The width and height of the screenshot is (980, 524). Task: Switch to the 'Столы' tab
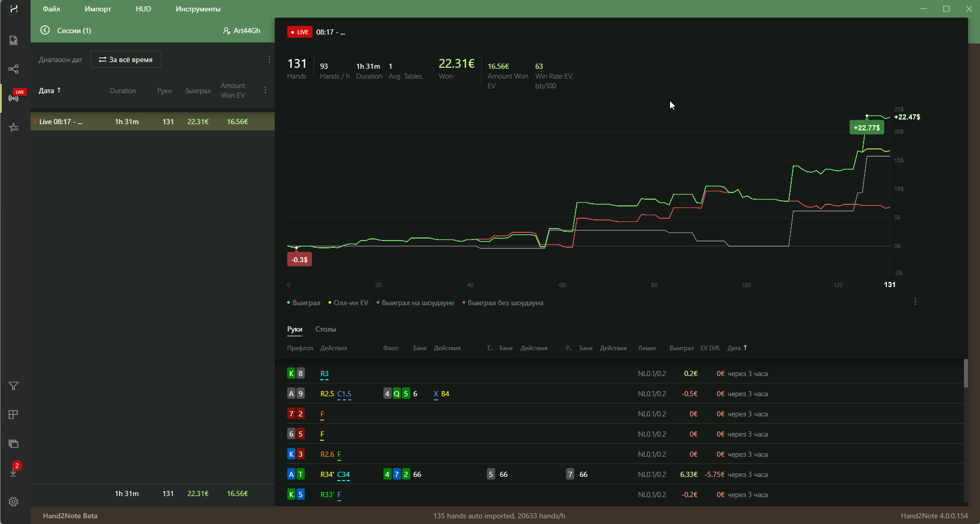pos(325,329)
